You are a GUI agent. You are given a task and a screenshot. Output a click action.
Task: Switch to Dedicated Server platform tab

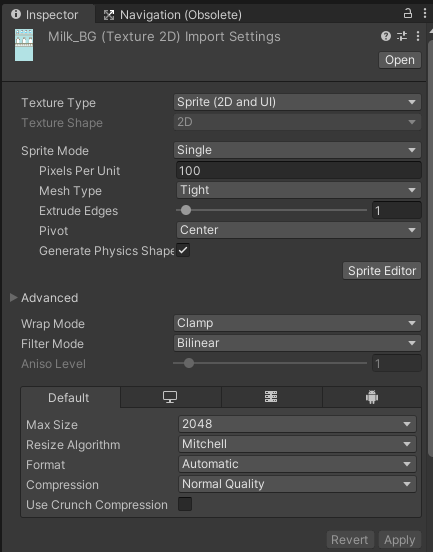(271, 397)
